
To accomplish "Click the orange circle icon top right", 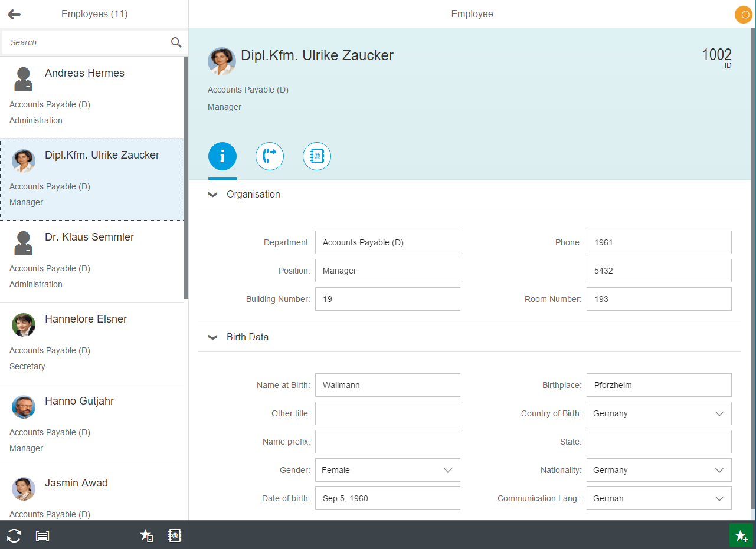I will (742, 14).
